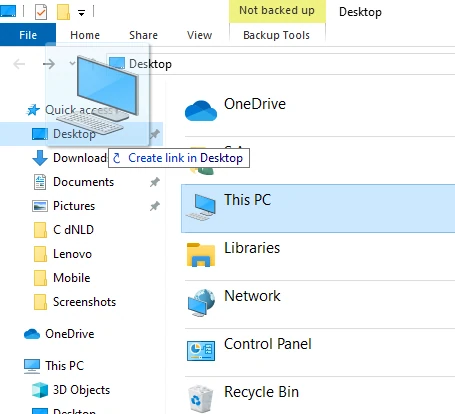455x414 pixels.
Task: Select the Recycle Bin item
Action: tap(261, 392)
